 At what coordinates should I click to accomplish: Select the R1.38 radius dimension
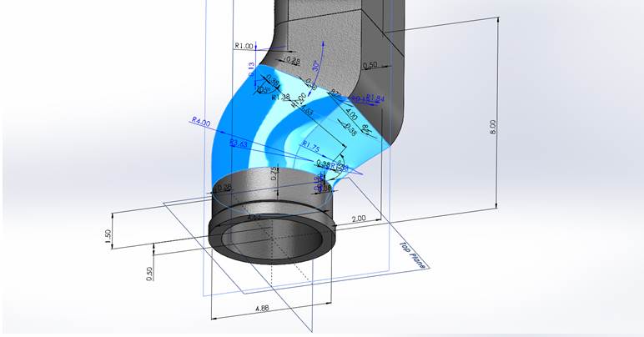(x=281, y=98)
